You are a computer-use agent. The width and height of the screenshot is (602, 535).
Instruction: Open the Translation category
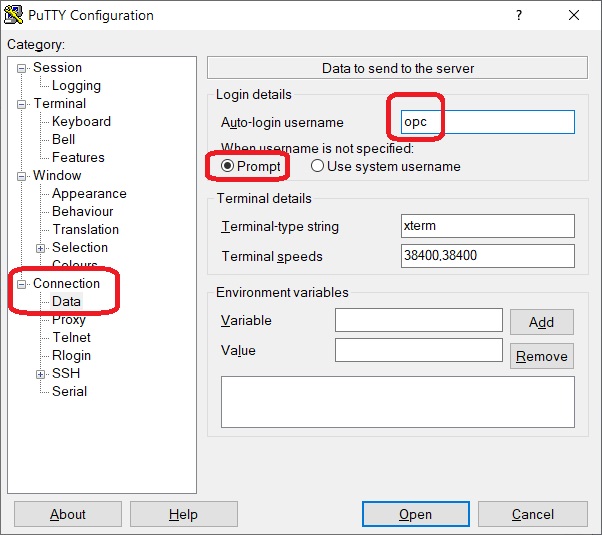(86, 229)
